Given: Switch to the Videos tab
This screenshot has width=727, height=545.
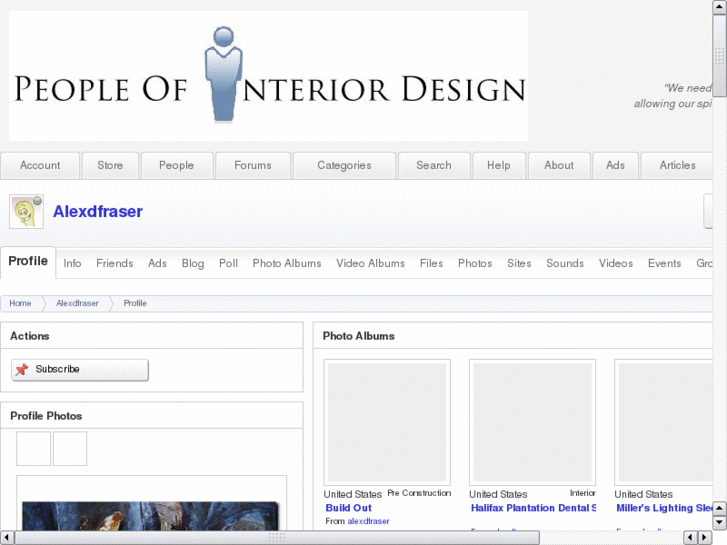Looking at the screenshot, I should pos(616,263).
